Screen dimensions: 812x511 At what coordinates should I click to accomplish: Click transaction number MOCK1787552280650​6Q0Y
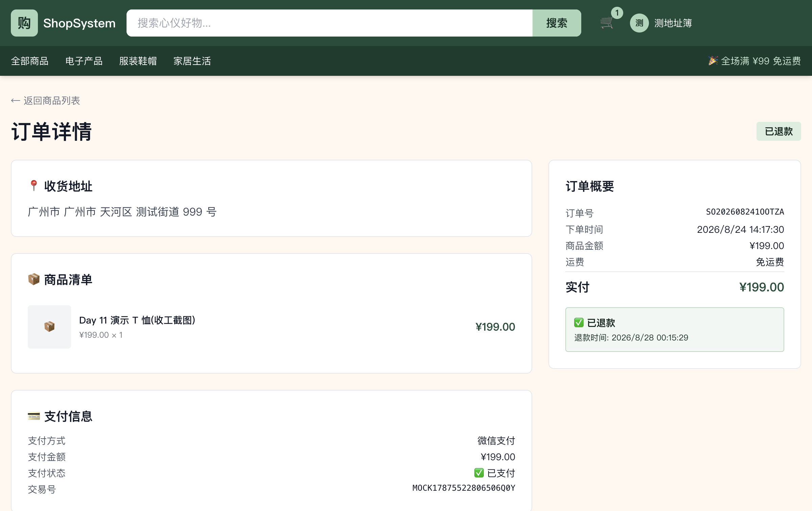pos(464,488)
